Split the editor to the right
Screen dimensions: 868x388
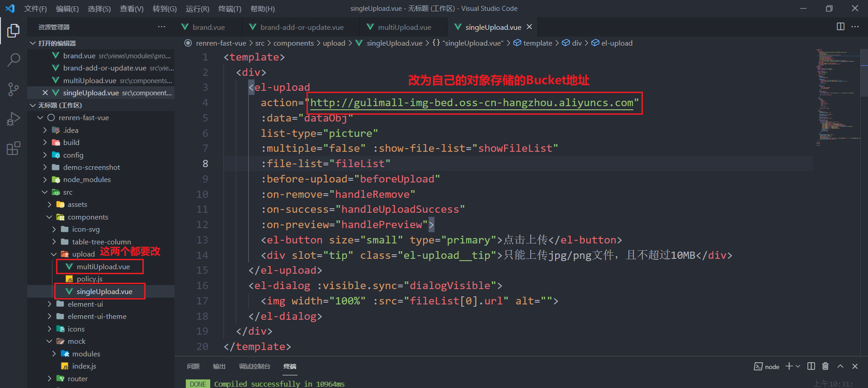[x=840, y=27]
